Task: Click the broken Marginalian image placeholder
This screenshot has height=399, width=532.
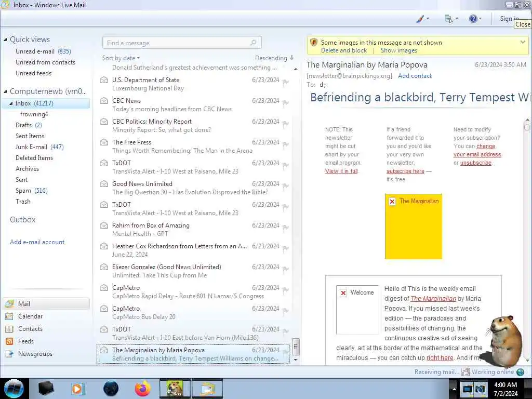Action: coord(413,227)
